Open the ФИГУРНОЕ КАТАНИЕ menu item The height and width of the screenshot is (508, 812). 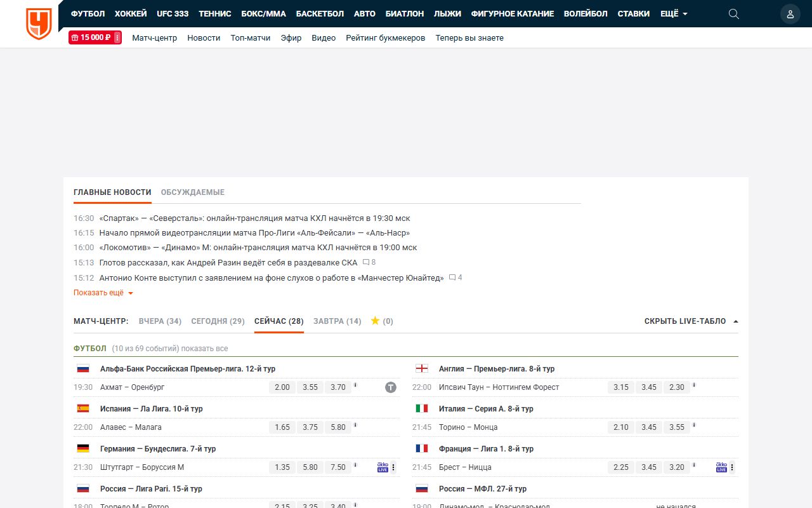click(513, 13)
